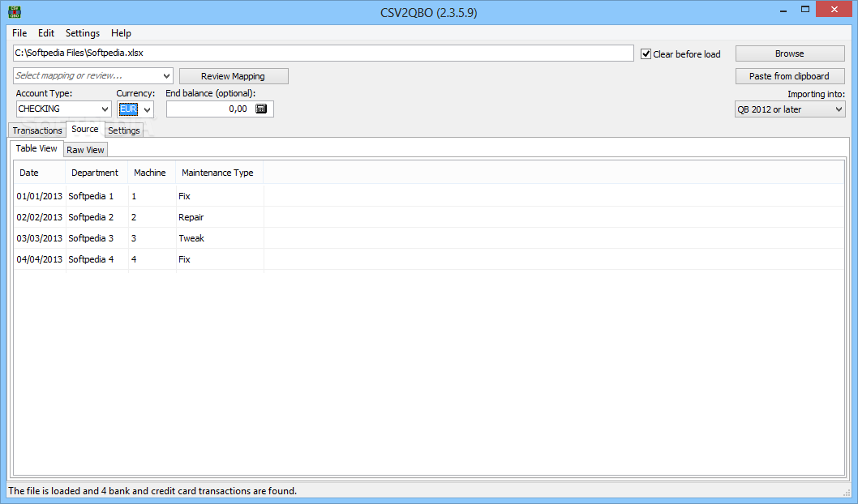
Task: Maximize the CSV2QBO window
Action: point(805,9)
